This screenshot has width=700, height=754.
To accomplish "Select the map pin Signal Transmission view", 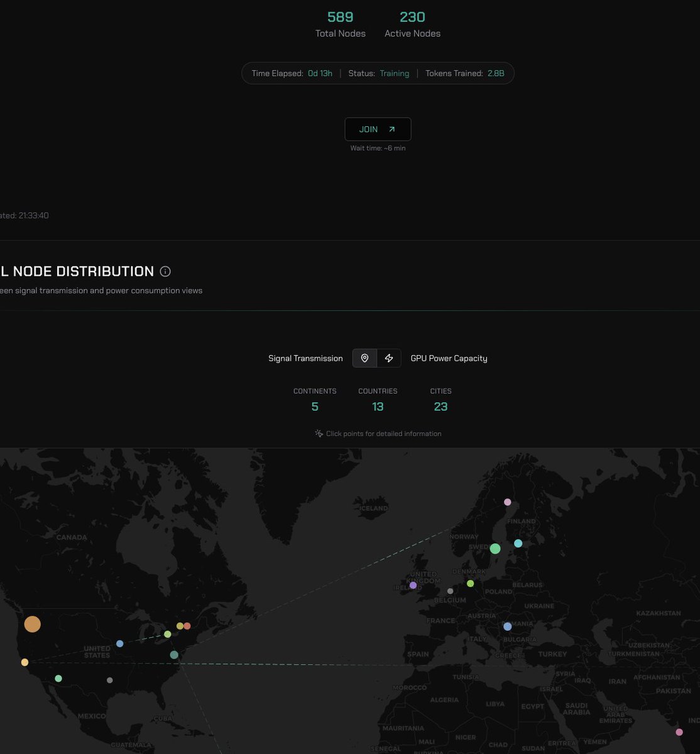I will (364, 358).
